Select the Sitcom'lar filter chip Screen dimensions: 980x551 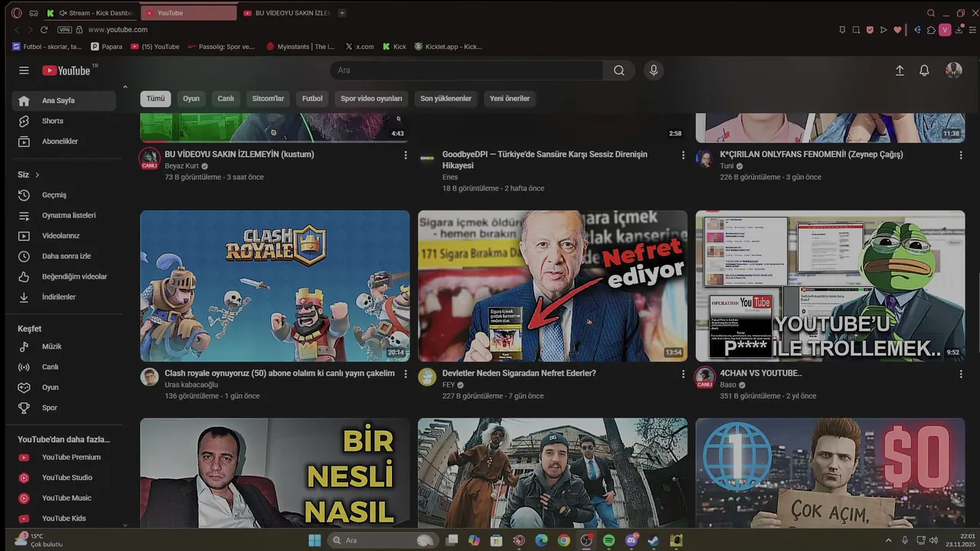click(x=268, y=99)
